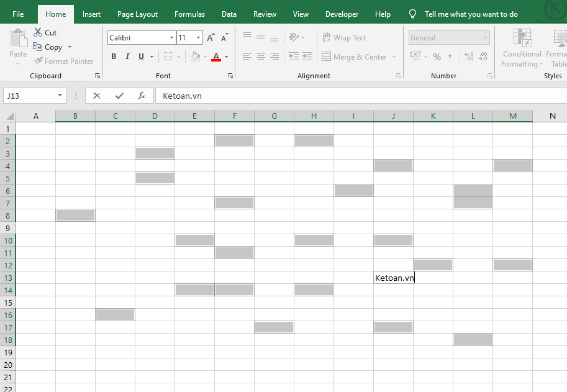
Task: Expand the Font Color arrow
Action: [x=227, y=57]
